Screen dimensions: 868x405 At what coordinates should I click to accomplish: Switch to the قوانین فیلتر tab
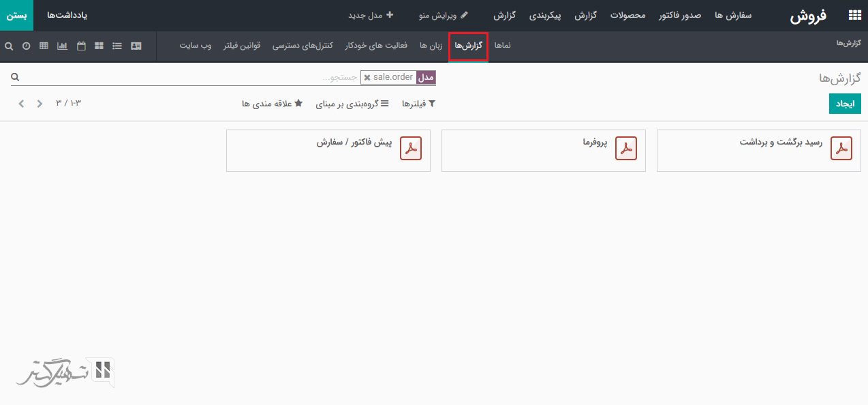click(x=243, y=46)
